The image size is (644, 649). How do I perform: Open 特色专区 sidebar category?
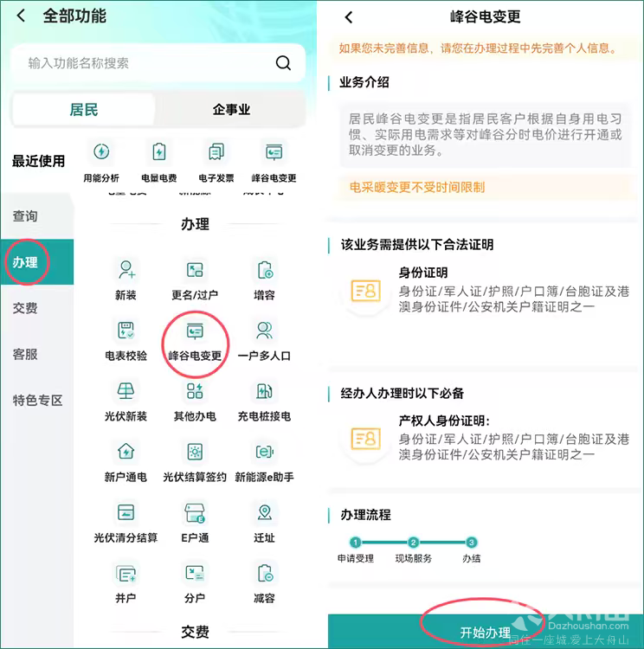point(37,401)
